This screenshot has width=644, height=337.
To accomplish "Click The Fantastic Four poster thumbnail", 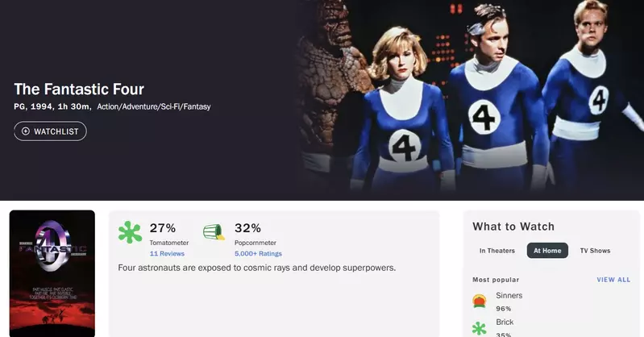I will (x=52, y=273).
